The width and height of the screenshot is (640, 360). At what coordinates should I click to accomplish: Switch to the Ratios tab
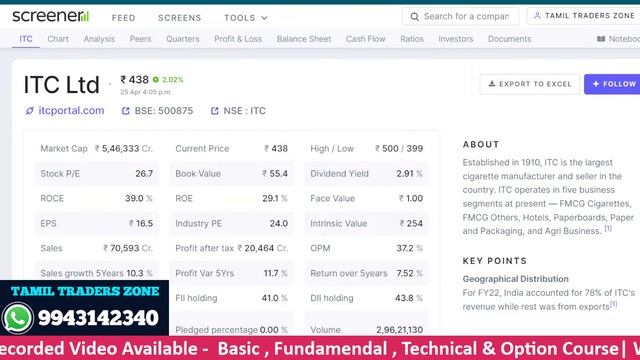(x=412, y=39)
